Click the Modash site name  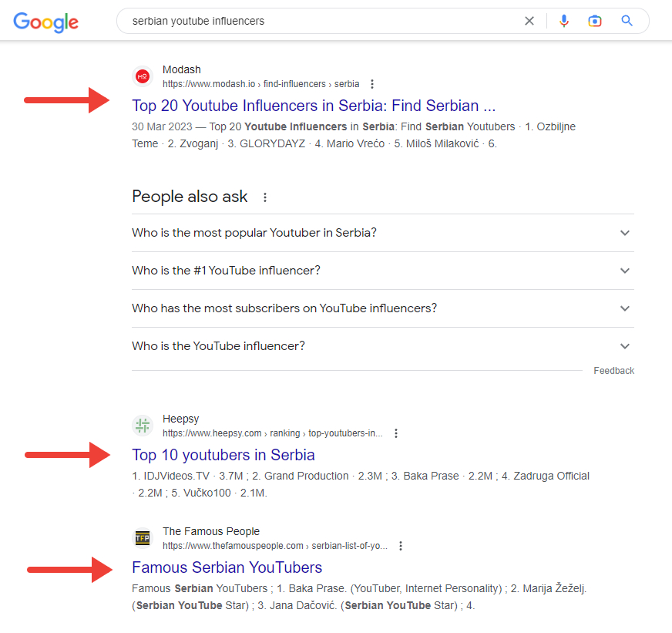182,69
